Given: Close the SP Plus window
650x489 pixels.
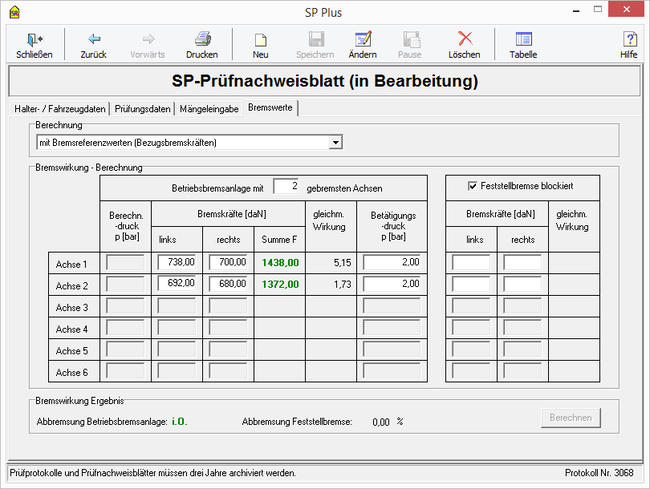Looking at the screenshot, I should 626,9.
